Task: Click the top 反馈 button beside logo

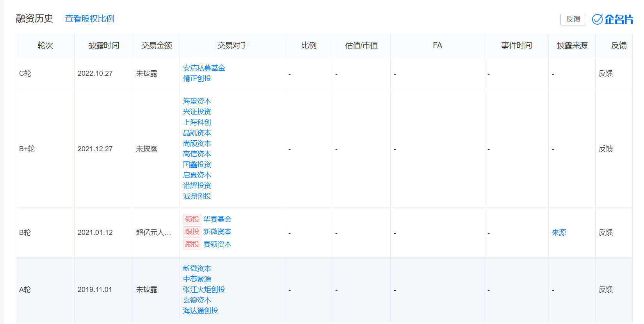Action: [x=573, y=19]
